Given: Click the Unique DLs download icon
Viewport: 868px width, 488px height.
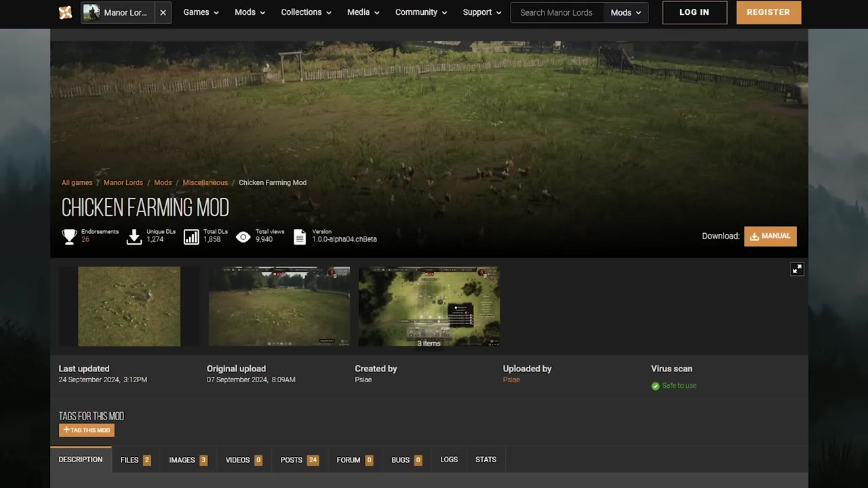Looking at the screenshot, I should pos(134,237).
